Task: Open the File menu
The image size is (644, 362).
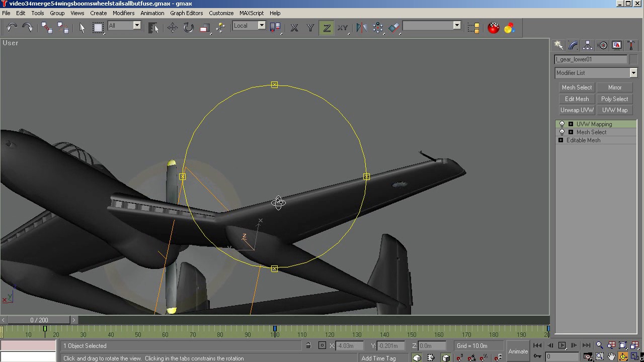Action: pos(6,13)
